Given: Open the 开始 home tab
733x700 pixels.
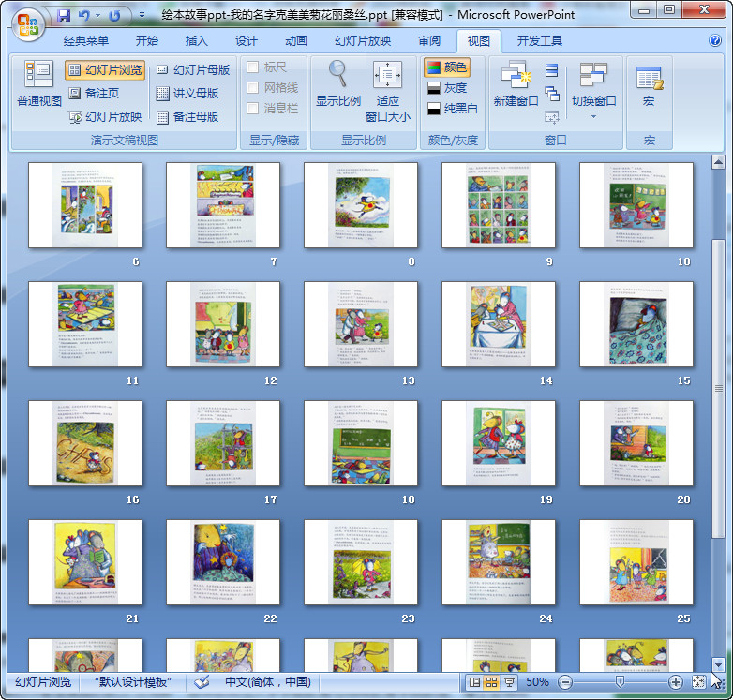Looking at the screenshot, I should [x=147, y=41].
